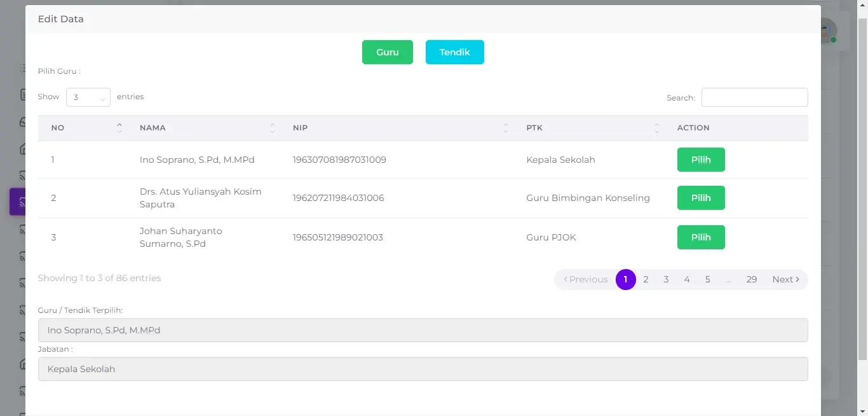Choose Pilih for Ino Soprano row

[x=701, y=160]
